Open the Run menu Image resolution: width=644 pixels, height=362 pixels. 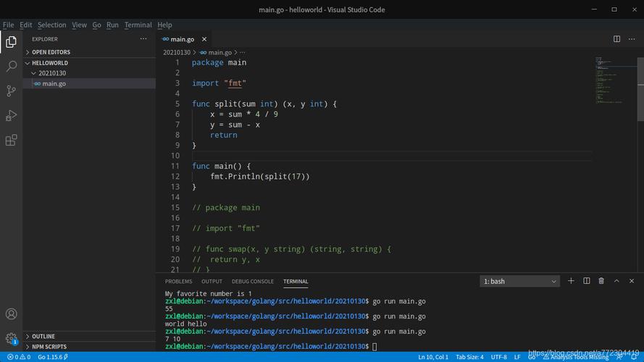(112, 25)
